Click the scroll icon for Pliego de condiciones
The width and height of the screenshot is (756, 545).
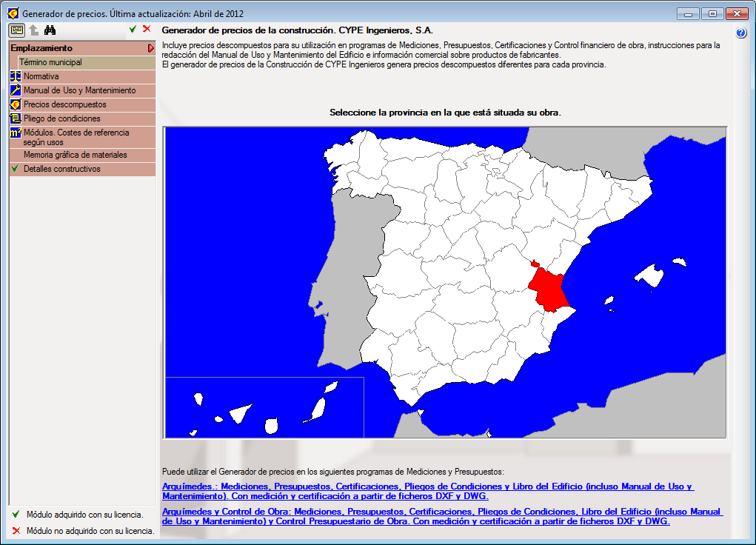pyautogui.click(x=16, y=118)
